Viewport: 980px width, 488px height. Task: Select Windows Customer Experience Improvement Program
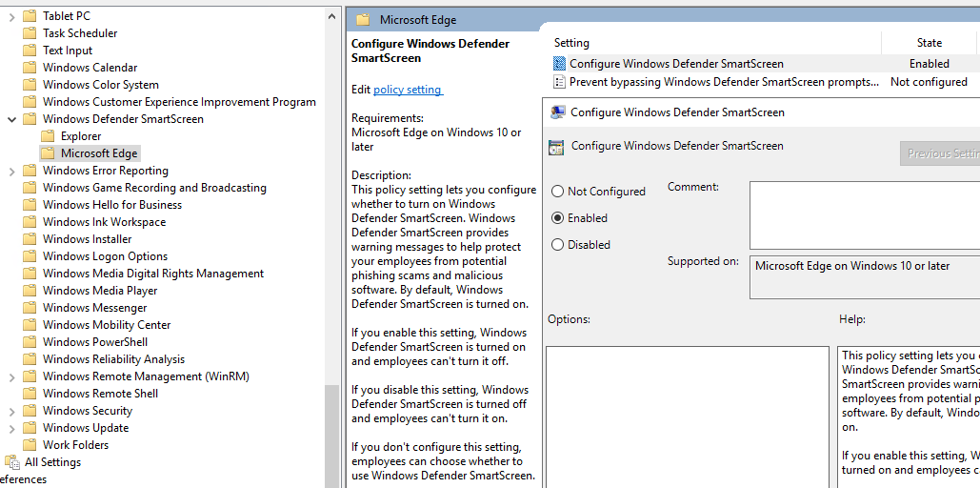(179, 101)
